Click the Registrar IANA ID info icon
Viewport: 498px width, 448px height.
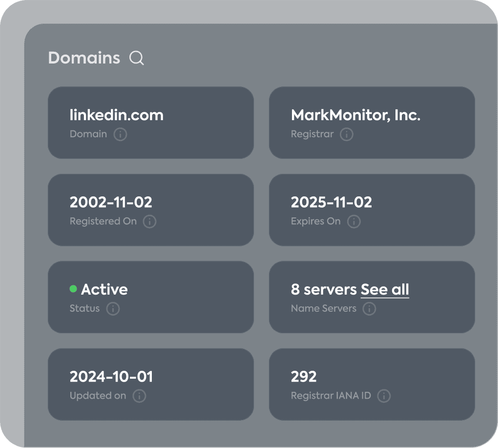[384, 396]
